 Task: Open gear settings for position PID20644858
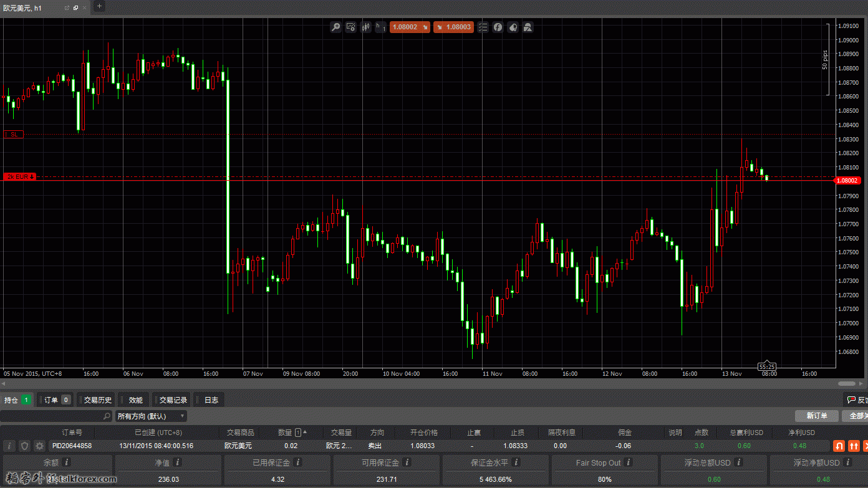pyautogui.click(x=40, y=446)
